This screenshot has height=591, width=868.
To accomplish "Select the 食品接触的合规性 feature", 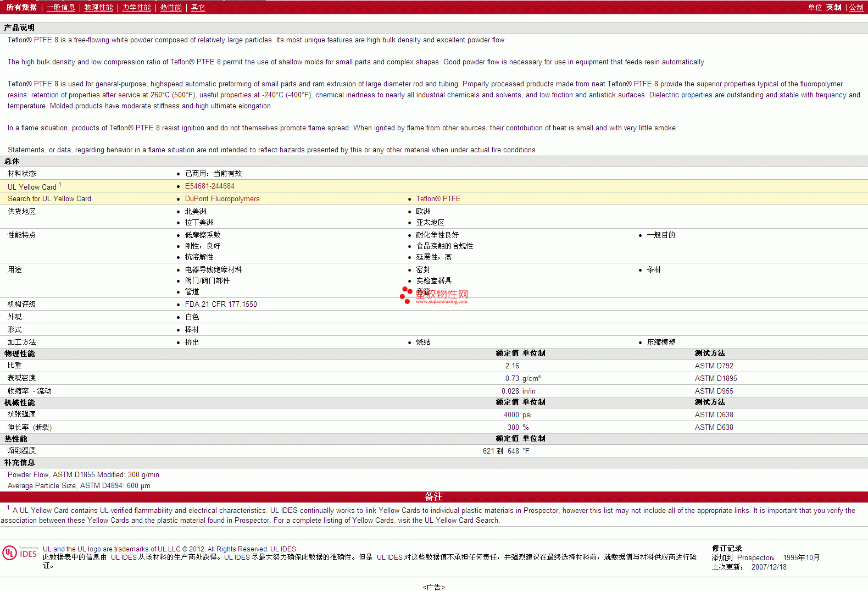I will click(444, 246).
